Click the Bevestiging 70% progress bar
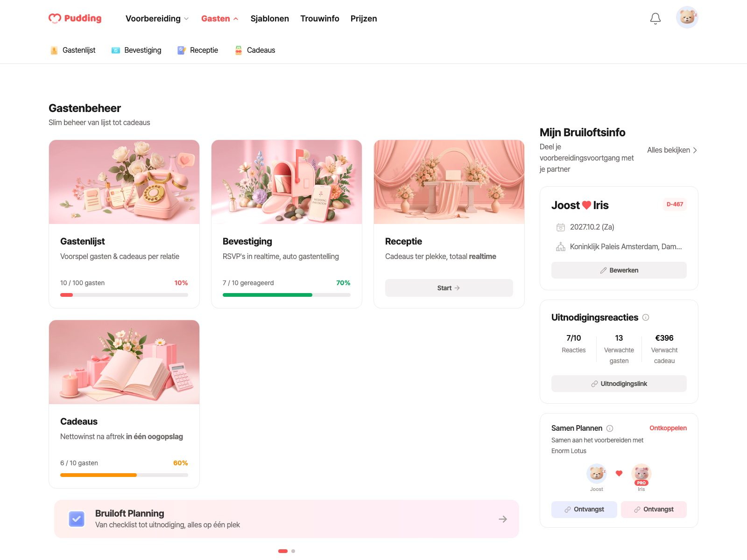 pyautogui.click(x=287, y=295)
